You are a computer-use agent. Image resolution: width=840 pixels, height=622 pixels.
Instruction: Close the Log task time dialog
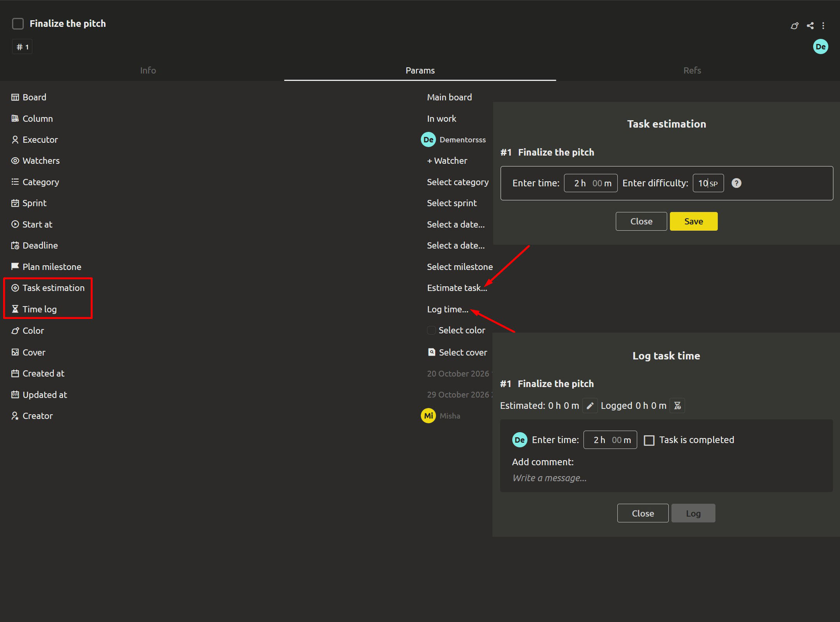[643, 513]
